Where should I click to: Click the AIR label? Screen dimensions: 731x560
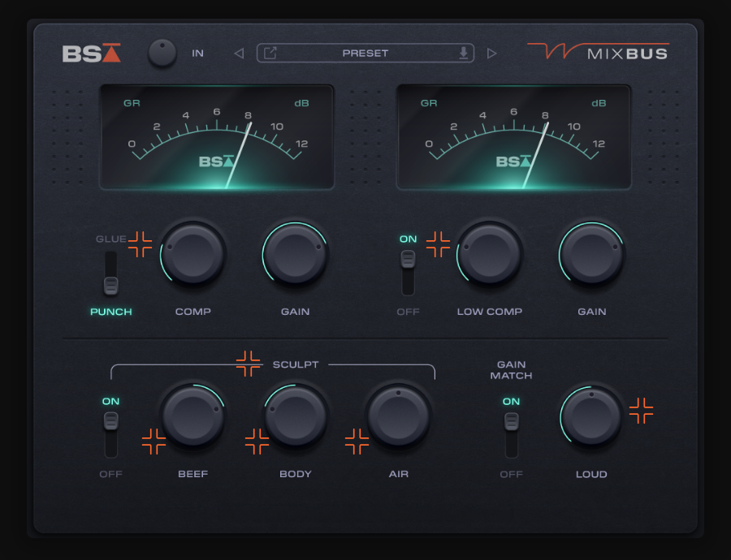point(399,474)
